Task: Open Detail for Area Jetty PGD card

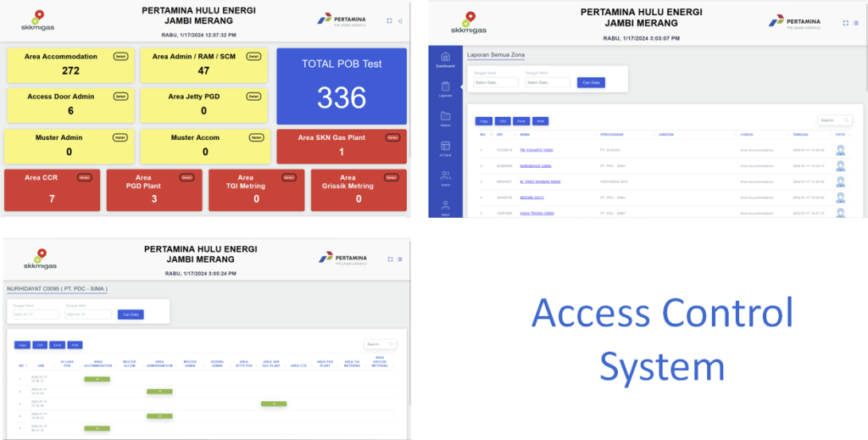Action: [x=253, y=97]
